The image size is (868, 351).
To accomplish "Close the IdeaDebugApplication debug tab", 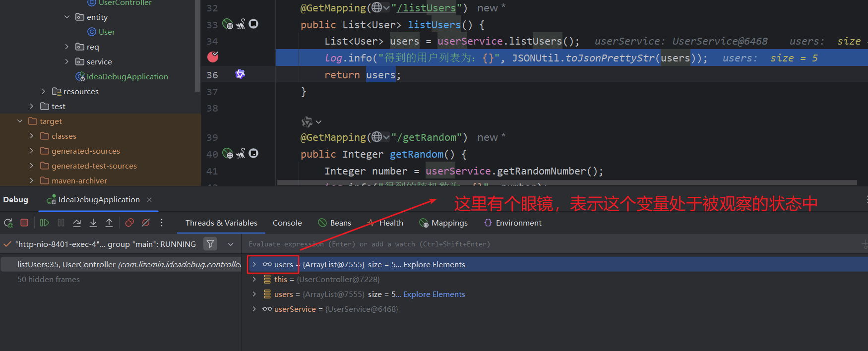I will pyautogui.click(x=149, y=200).
